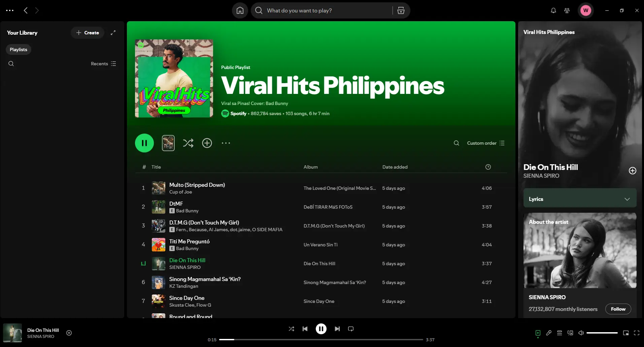Open the Recents sort menu
Screen dimensions: 644x347
tap(103, 64)
